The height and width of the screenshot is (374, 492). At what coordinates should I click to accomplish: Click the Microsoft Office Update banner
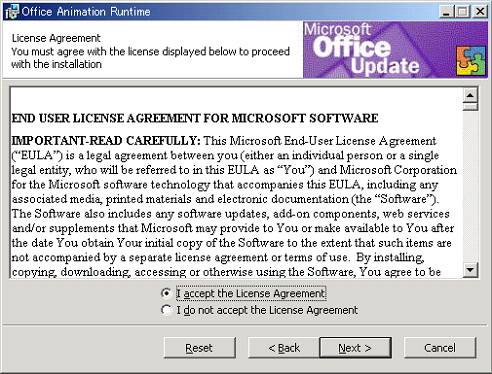pyautogui.click(x=395, y=50)
